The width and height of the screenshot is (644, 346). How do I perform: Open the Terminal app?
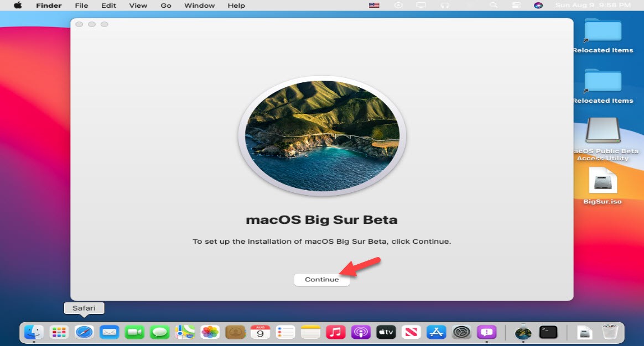click(548, 332)
